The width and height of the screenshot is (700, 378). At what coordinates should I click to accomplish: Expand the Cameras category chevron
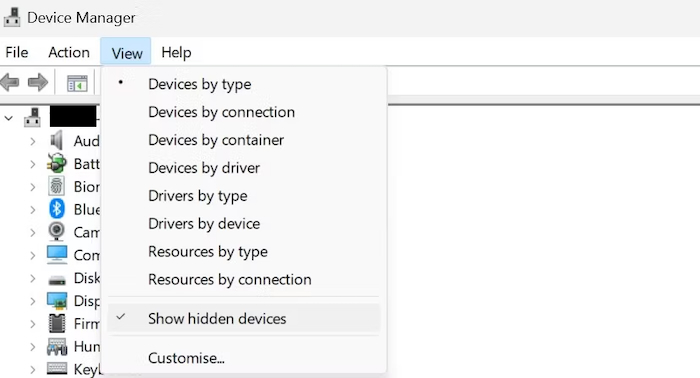coord(33,233)
